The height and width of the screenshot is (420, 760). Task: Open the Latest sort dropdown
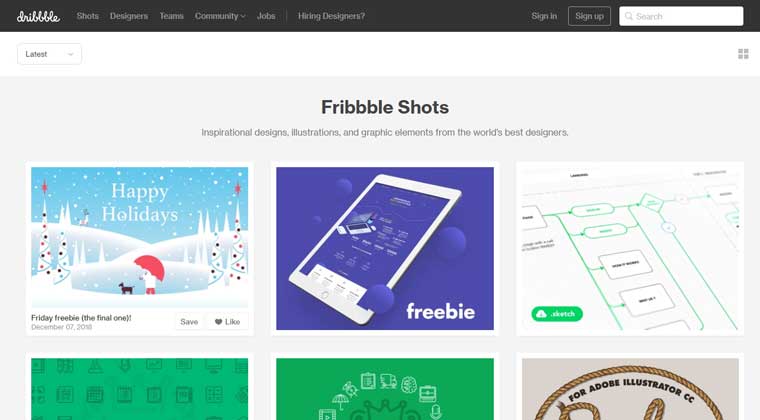click(49, 54)
